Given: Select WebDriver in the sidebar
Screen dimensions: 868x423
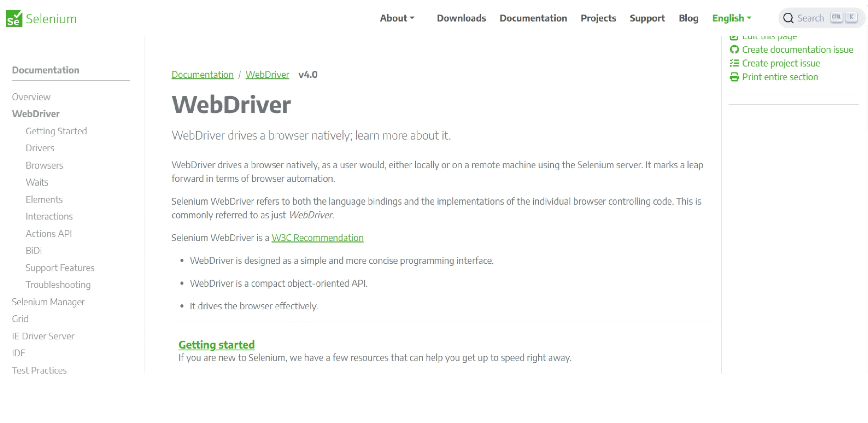Looking at the screenshot, I should point(36,114).
